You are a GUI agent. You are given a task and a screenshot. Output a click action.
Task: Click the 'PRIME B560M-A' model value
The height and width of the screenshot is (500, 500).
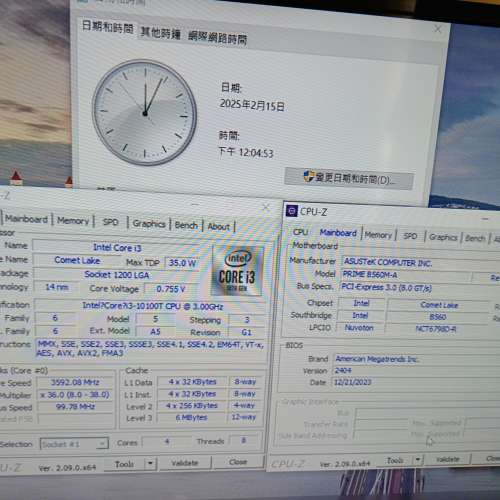370,275
